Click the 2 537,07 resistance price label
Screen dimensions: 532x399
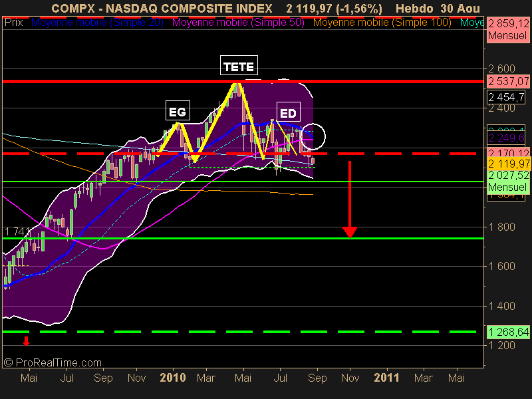(x=508, y=81)
